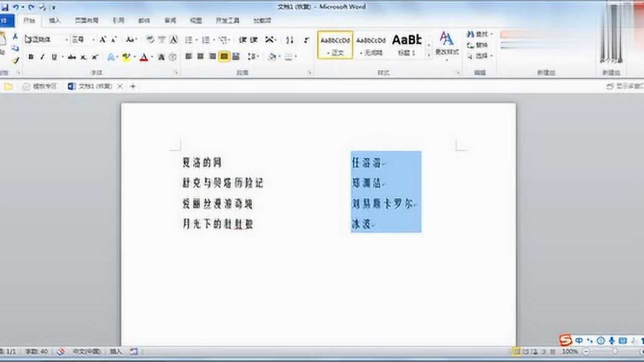Click the Grow Font icon
Image resolution: width=644 pixels, height=362 pixels.
[x=103, y=39]
